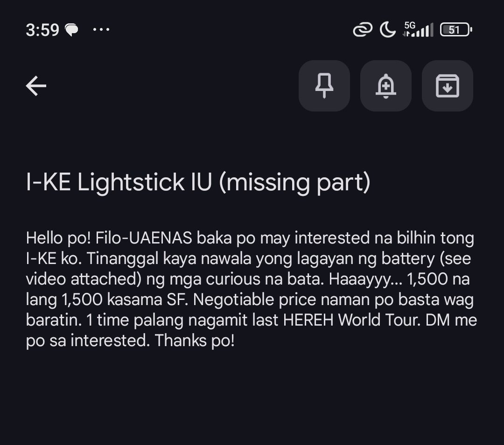This screenshot has width=504, height=445.
Task: Tap the word 'Lightstick' in the title
Action: pos(131,182)
